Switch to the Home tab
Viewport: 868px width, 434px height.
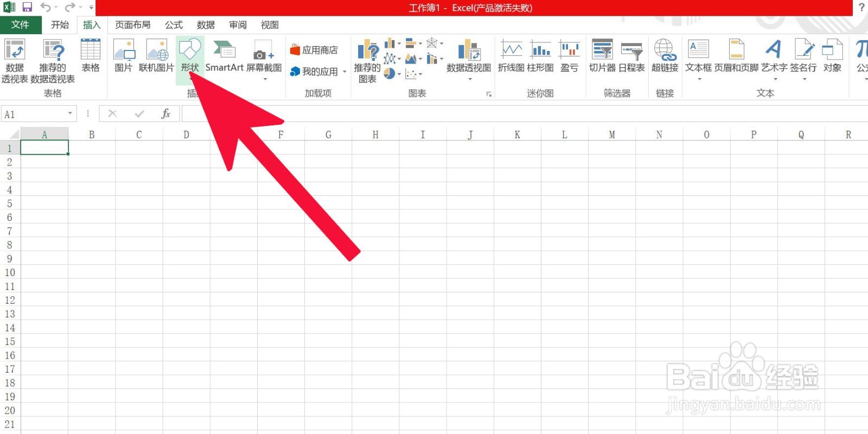coord(60,24)
